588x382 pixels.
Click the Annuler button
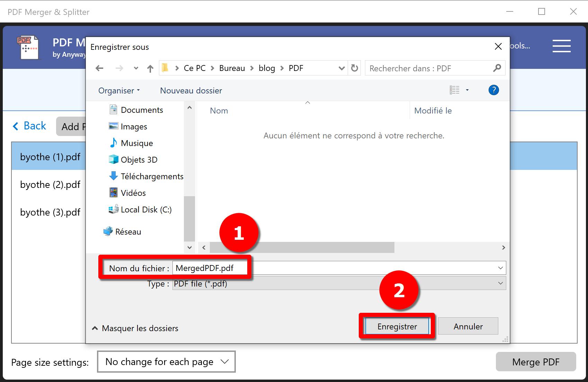coord(468,327)
